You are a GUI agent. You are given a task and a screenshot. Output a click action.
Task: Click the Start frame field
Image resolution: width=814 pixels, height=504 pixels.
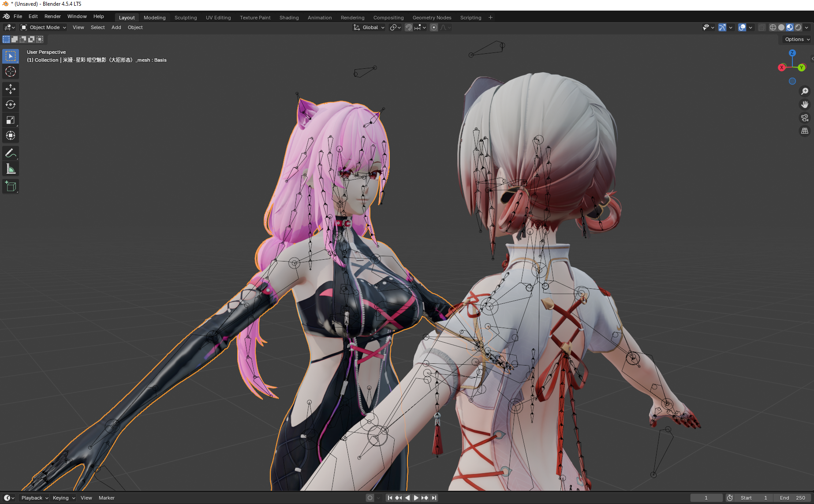point(754,498)
